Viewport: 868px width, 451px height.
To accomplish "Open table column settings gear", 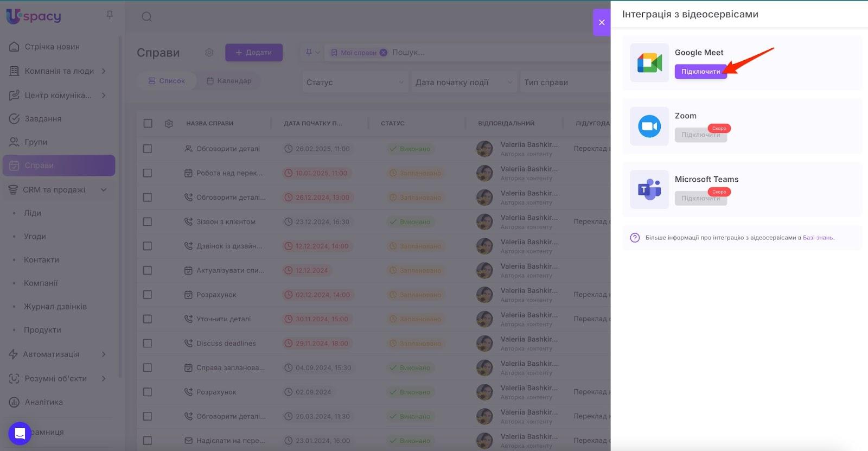I will point(169,124).
